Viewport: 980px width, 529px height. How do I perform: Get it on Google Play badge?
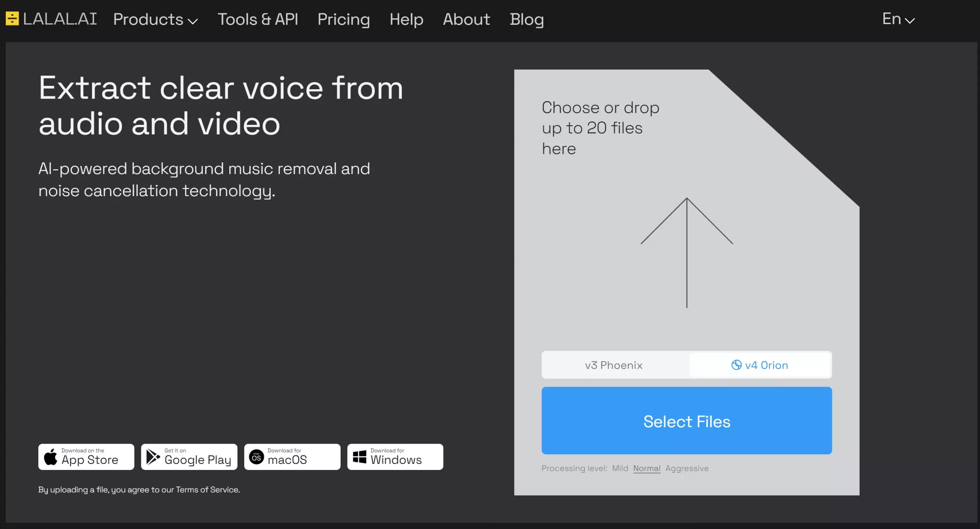click(x=189, y=457)
